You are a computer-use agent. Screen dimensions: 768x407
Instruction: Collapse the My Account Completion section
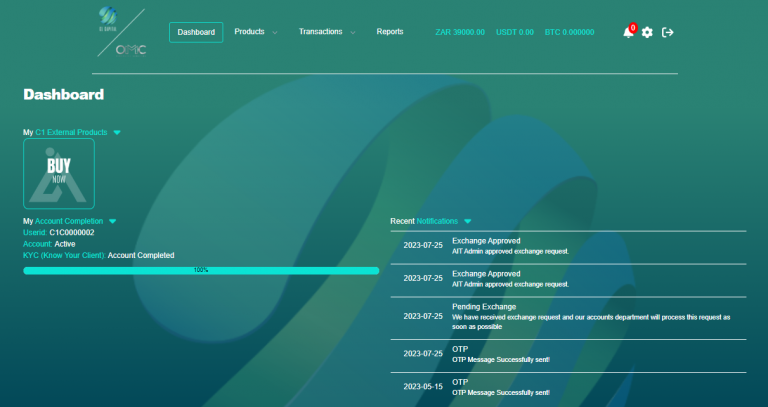[112, 221]
